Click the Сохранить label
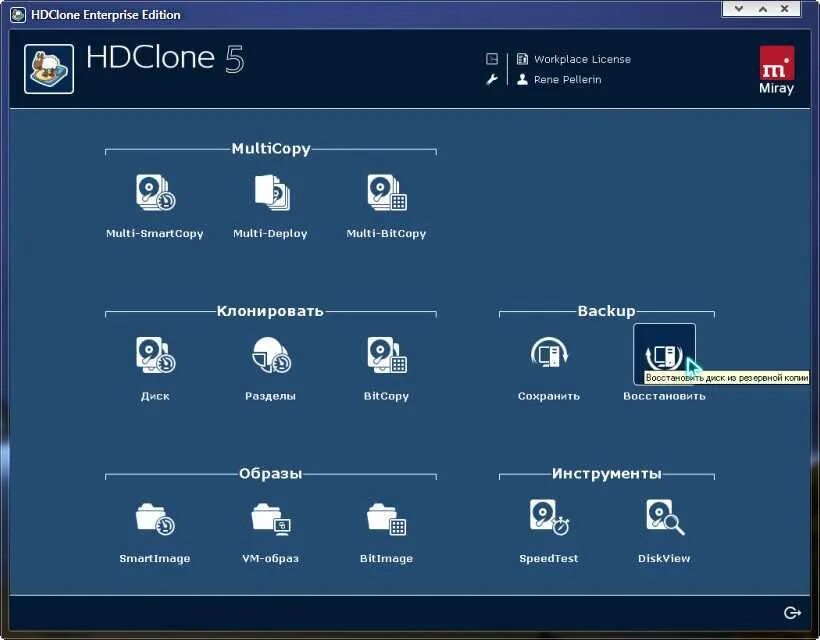The image size is (820, 640). pos(549,396)
